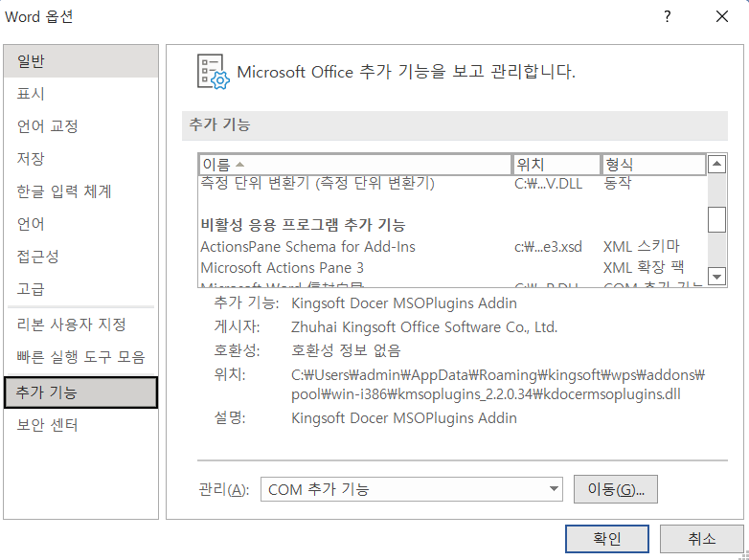Click the C:₩...V.DLL location cell
The width and height of the screenshot is (749, 560).
pyautogui.click(x=548, y=184)
